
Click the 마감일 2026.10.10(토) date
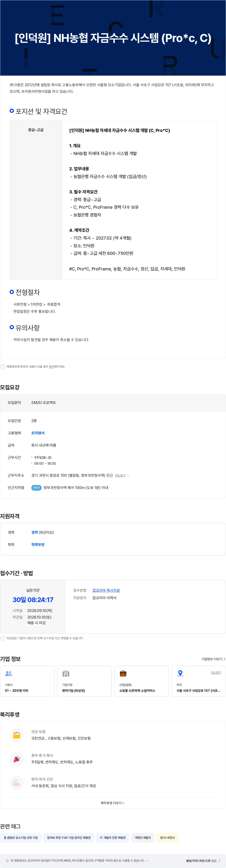tap(39, 617)
